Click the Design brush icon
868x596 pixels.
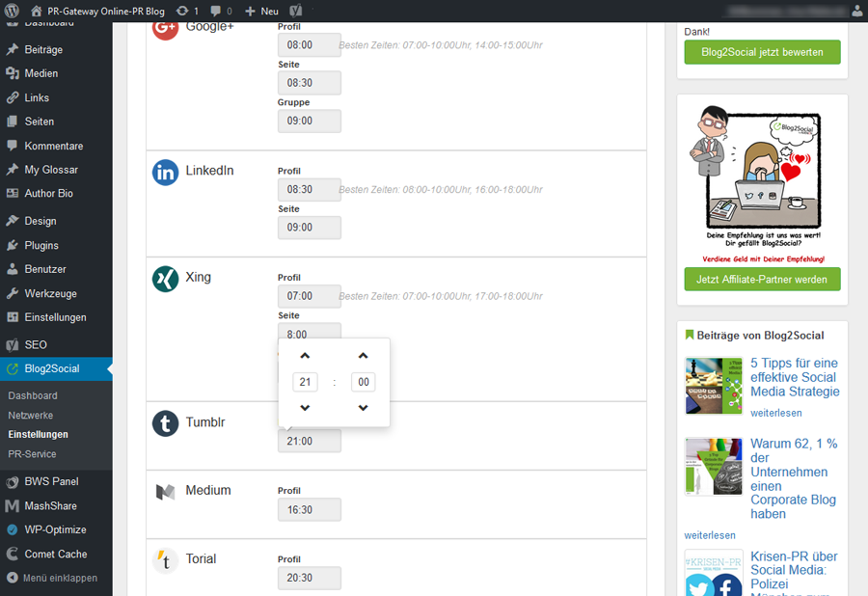[x=13, y=221]
